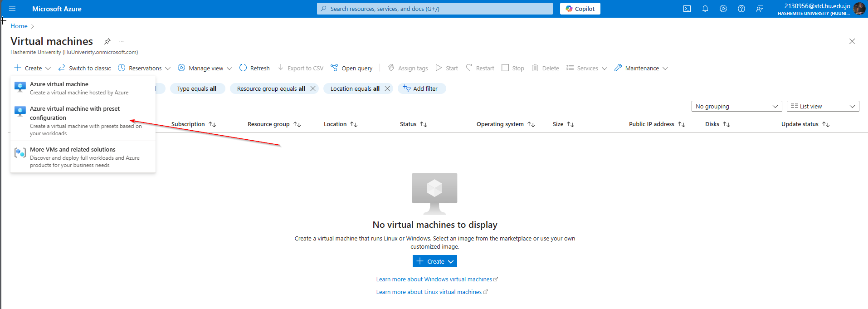
Task: Open the hamburger portal menu
Action: click(12, 9)
